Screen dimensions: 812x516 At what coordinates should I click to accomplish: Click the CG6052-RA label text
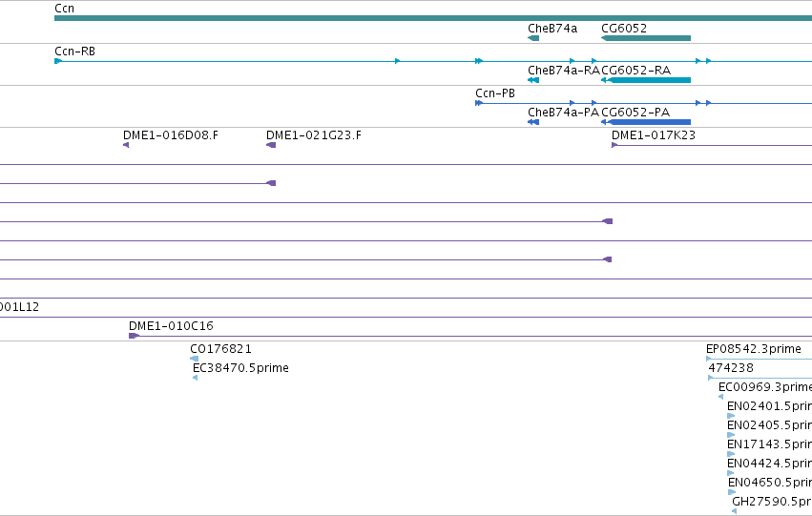[x=635, y=71]
